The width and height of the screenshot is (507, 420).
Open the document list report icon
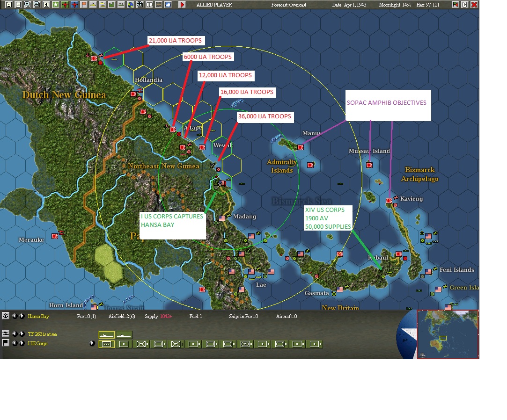(x=18, y=5)
